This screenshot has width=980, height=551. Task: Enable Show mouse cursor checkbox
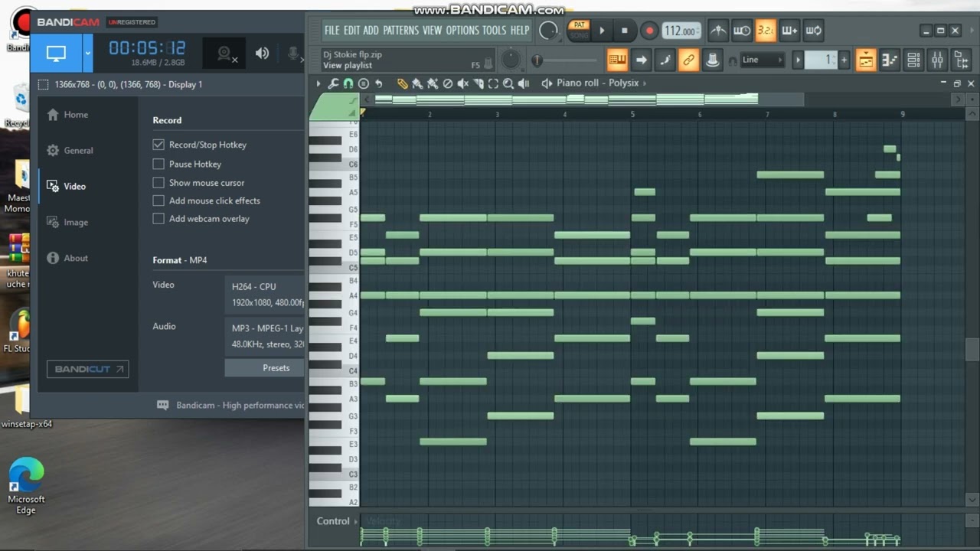pyautogui.click(x=158, y=183)
